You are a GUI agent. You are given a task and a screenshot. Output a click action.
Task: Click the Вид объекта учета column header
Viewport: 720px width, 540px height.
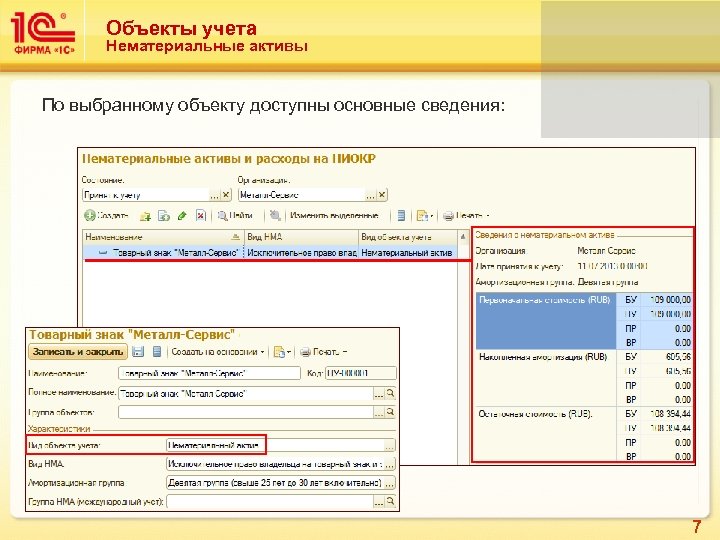click(408, 237)
